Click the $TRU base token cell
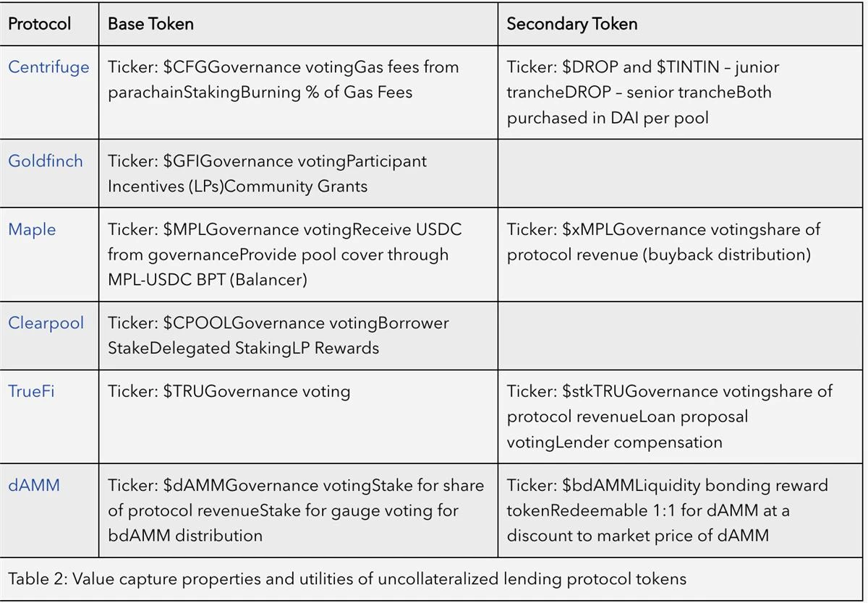Viewport: 868px width, 603px height. [229, 392]
